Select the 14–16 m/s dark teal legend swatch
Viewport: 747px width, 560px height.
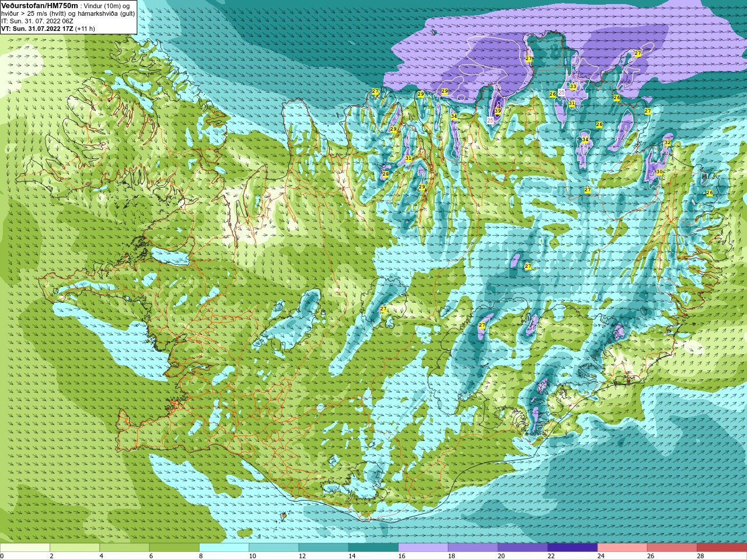coord(373,548)
